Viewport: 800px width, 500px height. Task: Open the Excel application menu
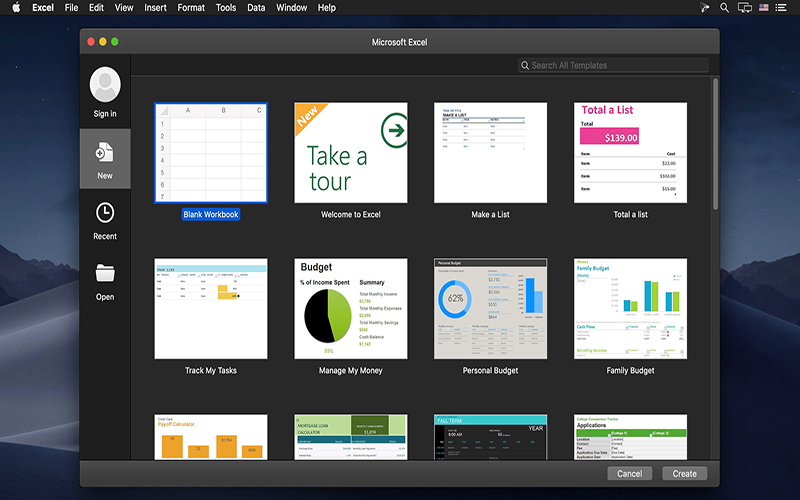point(43,7)
